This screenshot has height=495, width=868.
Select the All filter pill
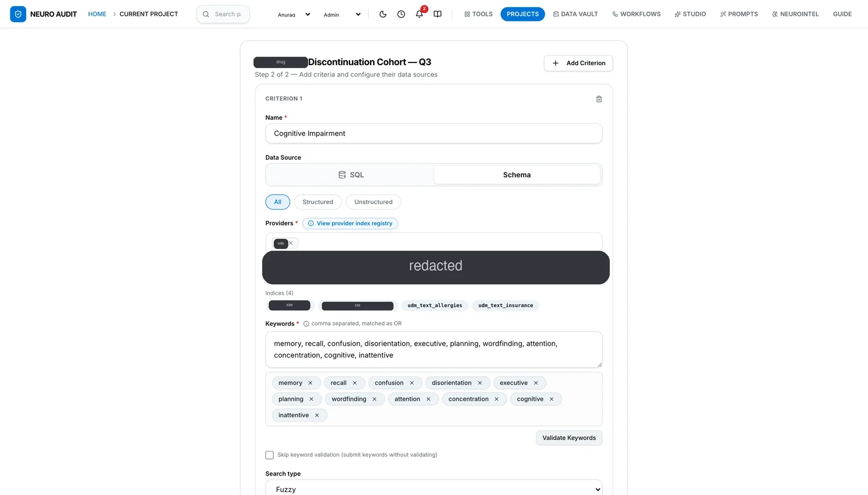coord(278,202)
